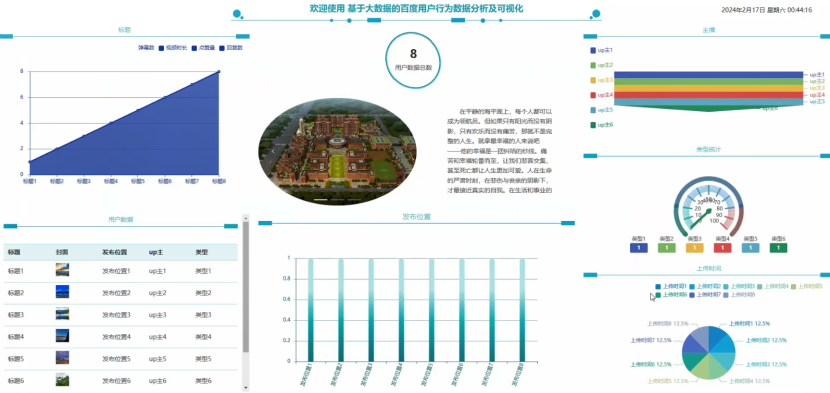Click the data point above 标题8 on line chart
This screenshot has height=393, width=830.
[x=219, y=71]
